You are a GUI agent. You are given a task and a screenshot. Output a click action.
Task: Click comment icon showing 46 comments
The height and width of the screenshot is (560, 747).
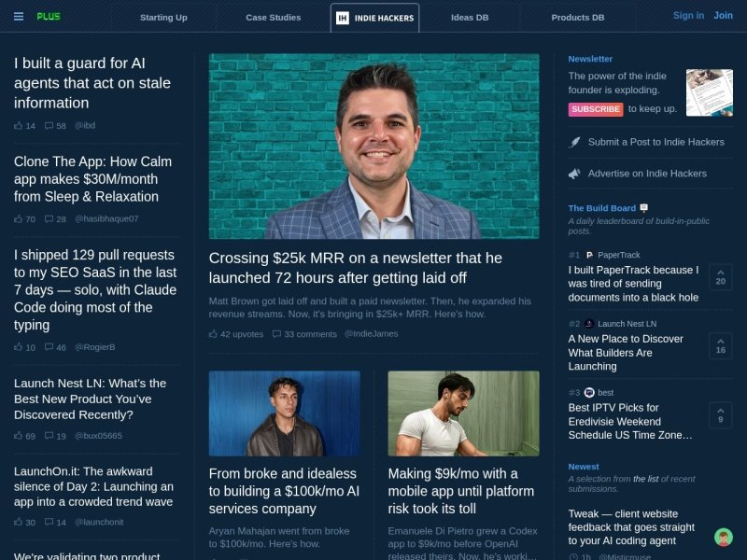49,347
